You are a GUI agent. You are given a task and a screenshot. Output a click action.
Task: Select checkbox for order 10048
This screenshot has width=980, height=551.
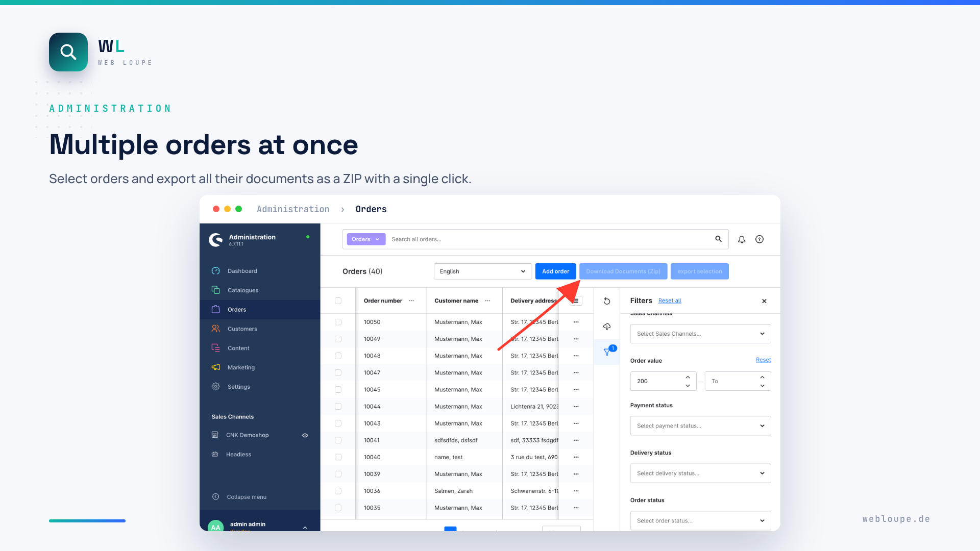(338, 356)
